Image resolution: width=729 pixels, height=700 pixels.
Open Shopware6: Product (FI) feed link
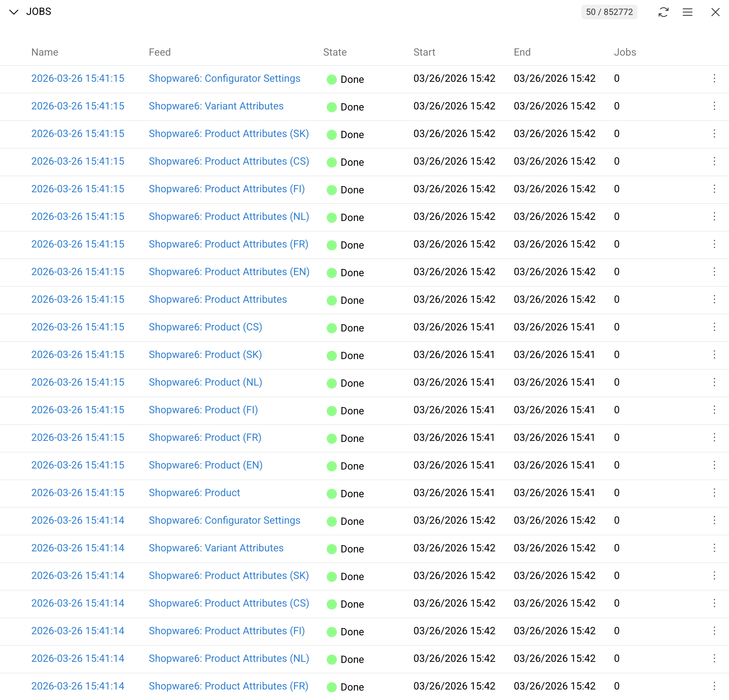tap(204, 410)
